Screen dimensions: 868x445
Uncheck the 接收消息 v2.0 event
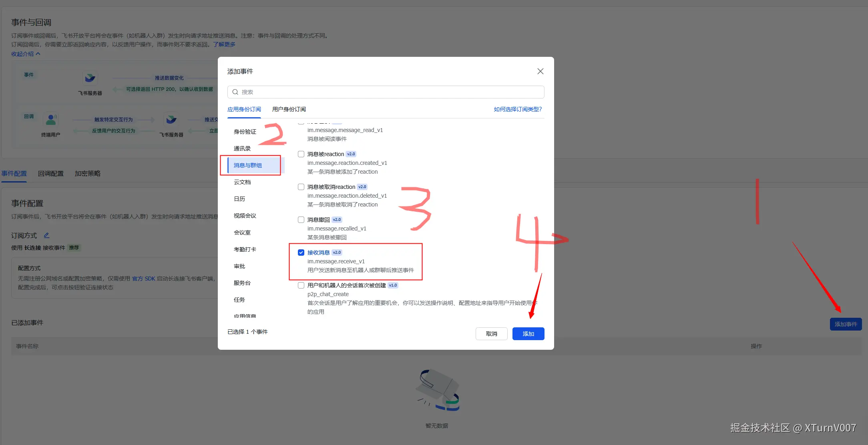pos(301,252)
